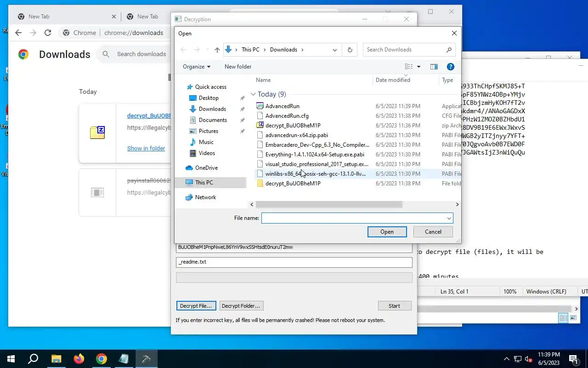Select Desktop in the navigation pane

(209, 98)
